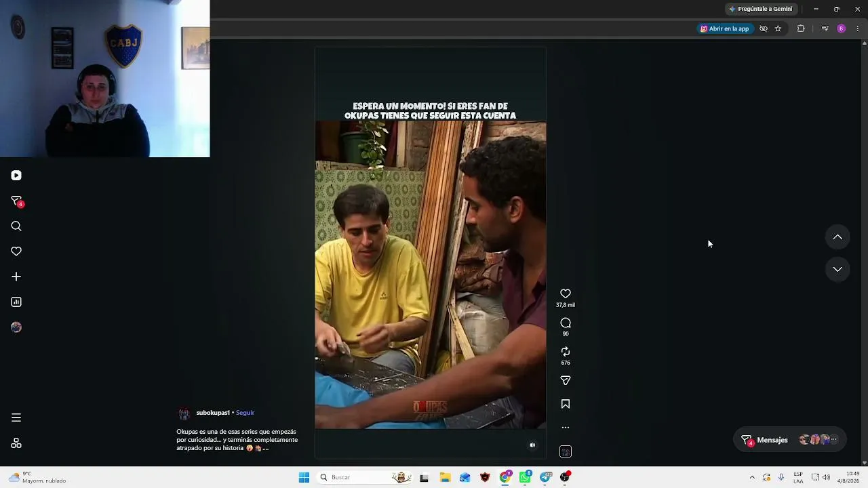Viewport: 868px width, 488px height.
Task: Open the clock and date flyout
Action: (x=848, y=477)
